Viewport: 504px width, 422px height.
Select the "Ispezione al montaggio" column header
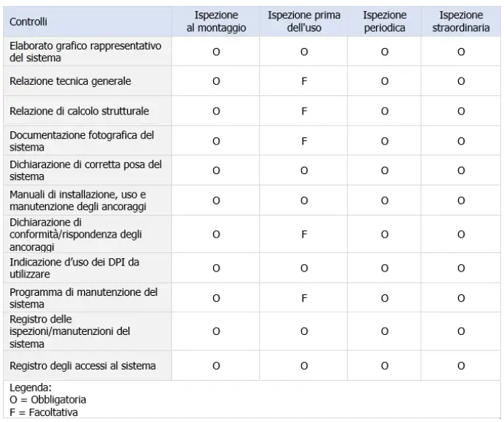click(x=216, y=21)
